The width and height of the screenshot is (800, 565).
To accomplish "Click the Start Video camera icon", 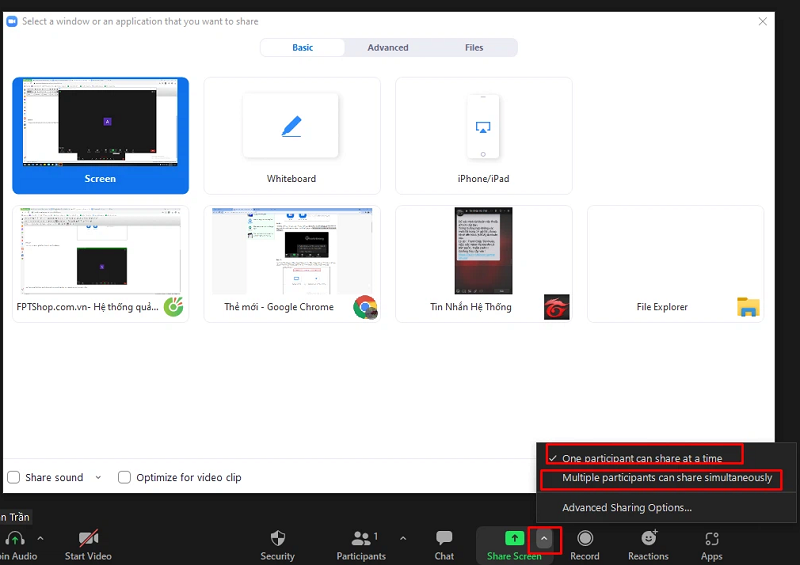I will click(88, 539).
